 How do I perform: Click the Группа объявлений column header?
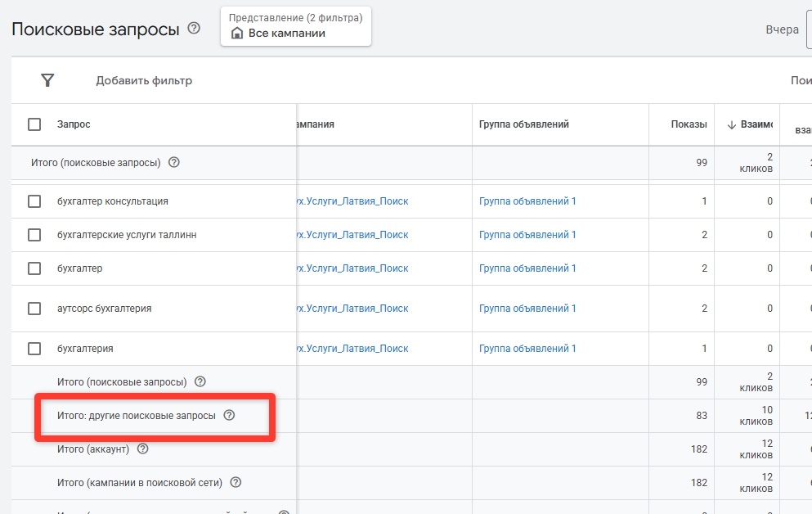click(523, 124)
